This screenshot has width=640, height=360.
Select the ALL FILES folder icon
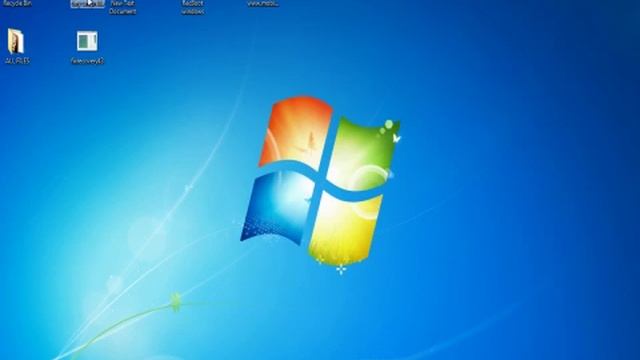pos(16,41)
